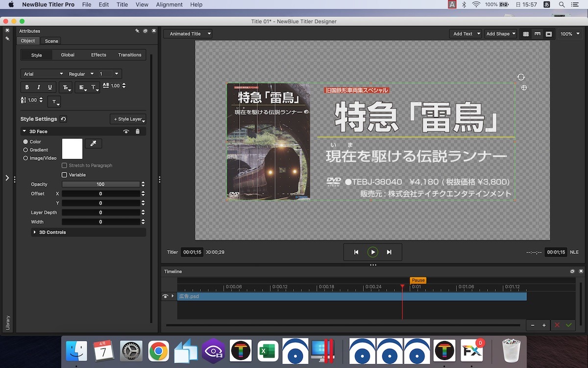The image size is (588, 368).
Task: Open the text case options dropdown
Action: click(65, 88)
